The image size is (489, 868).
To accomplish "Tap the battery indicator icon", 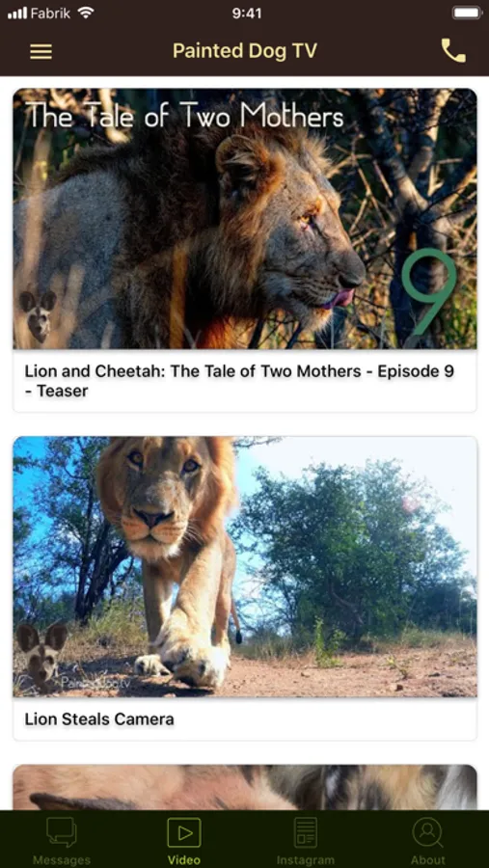I will click(x=467, y=13).
